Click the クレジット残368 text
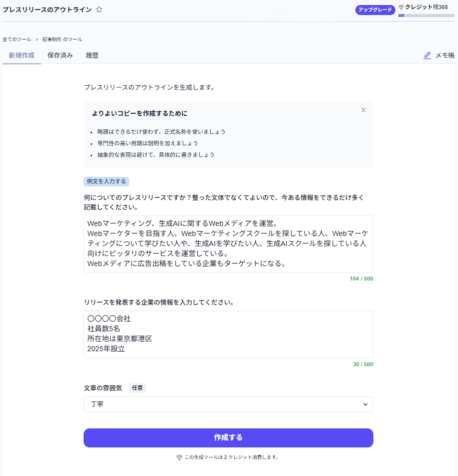Image resolution: width=458 pixels, height=476 pixels. click(426, 7)
